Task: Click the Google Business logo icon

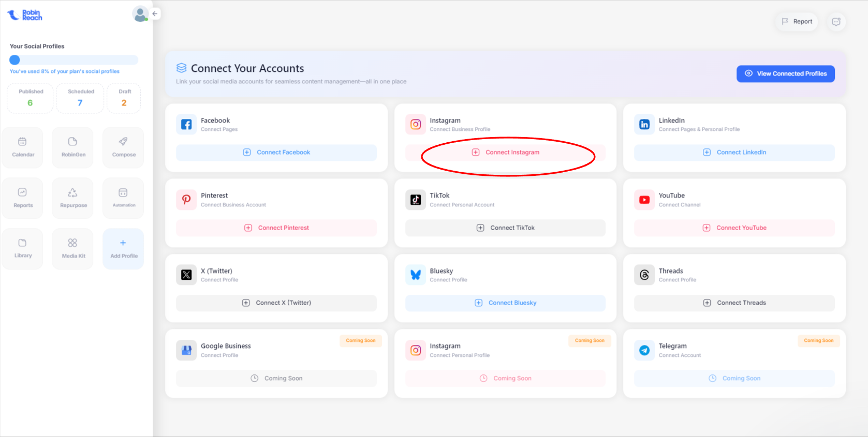Action: pos(186,350)
